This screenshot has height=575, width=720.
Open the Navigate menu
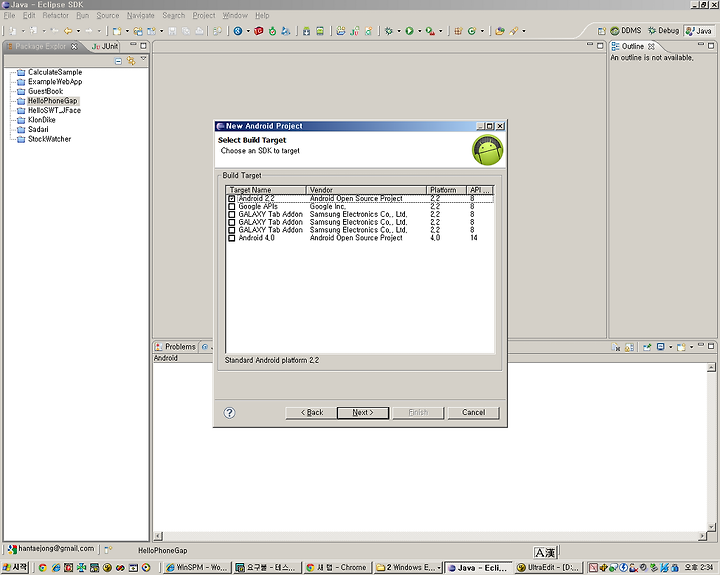coord(141,16)
